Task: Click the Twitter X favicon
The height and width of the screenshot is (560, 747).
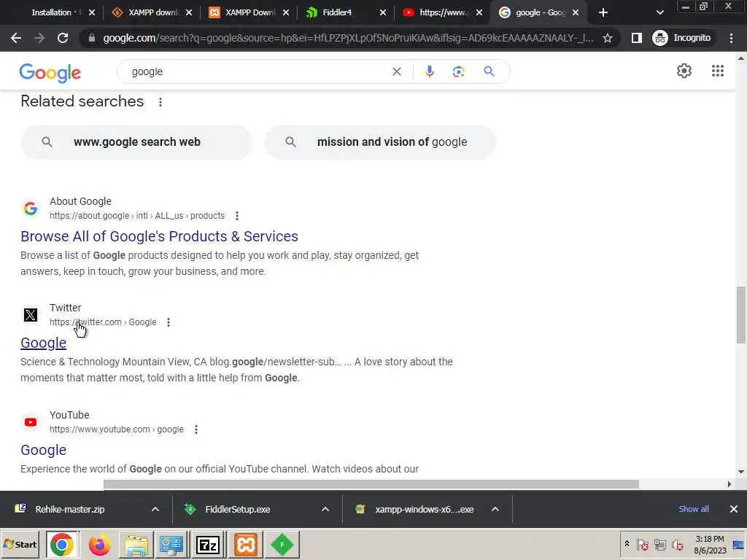Action: pos(31,315)
